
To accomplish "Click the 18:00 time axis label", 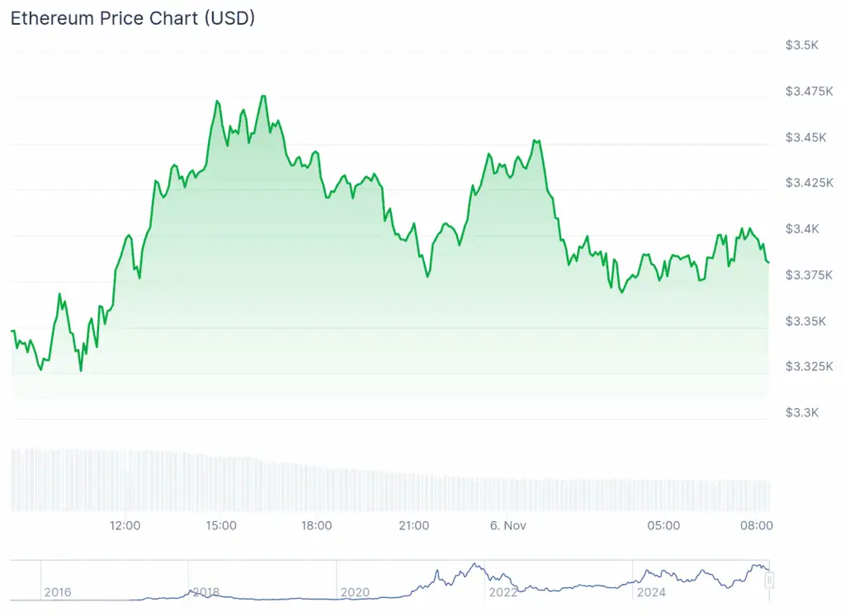I will tap(317, 525).
